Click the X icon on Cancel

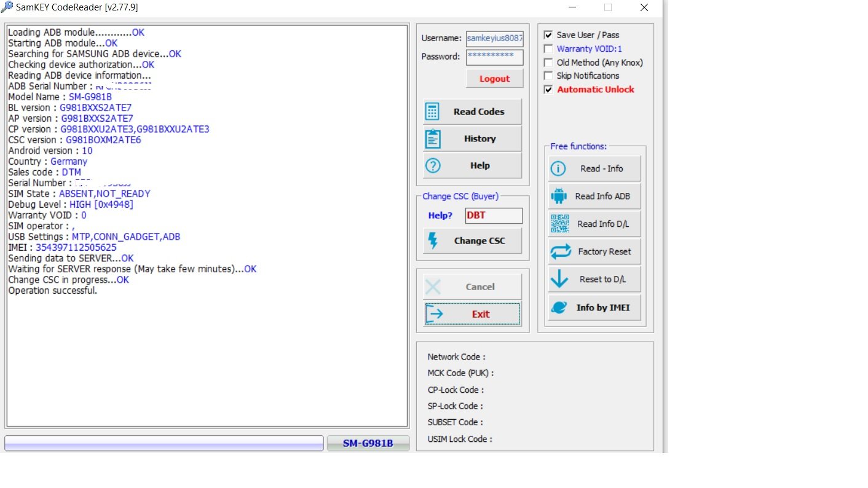tap(433, 286)
